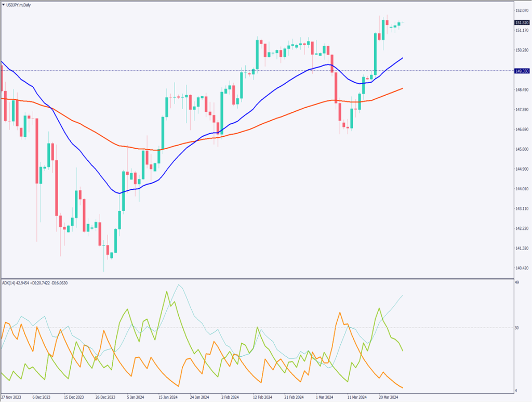The height and width of the screenshot is (402, 532).
Task: Click the 146.690 price scale label
Action: click(x=521, y=129)
